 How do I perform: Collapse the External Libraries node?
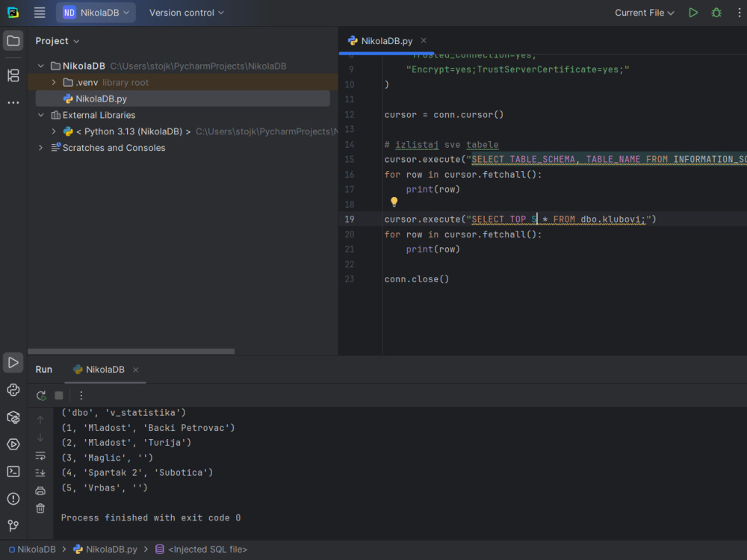[x=41, y=115]
